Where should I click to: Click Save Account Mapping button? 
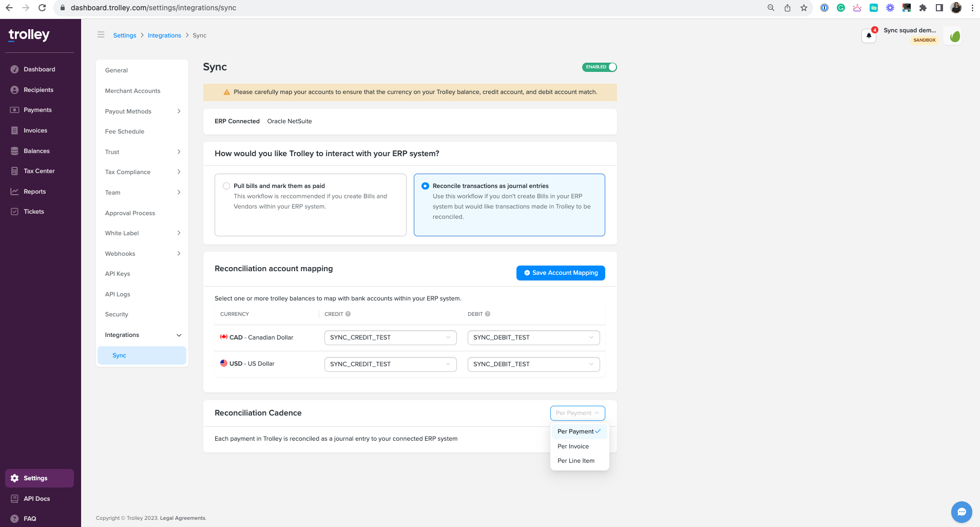tap(561, 273)
